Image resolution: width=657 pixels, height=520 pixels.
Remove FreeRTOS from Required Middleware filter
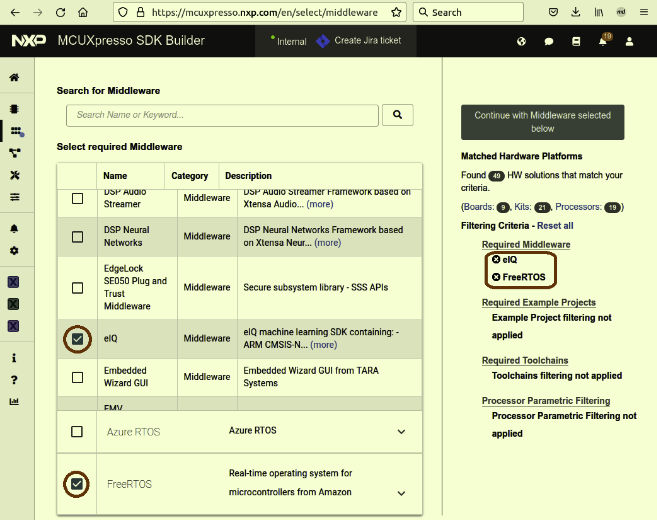tap(496, 277)
